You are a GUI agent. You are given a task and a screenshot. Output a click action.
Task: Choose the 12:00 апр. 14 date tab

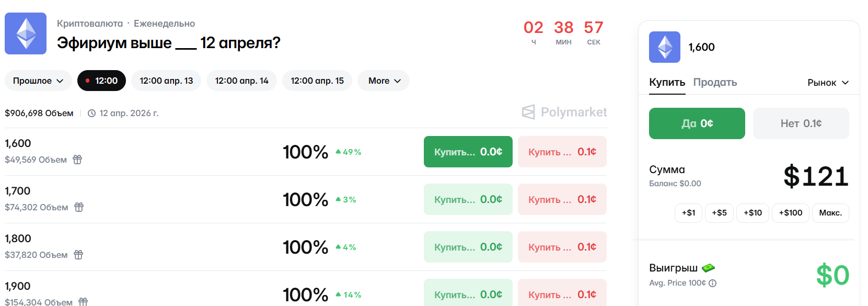(241, 81)
